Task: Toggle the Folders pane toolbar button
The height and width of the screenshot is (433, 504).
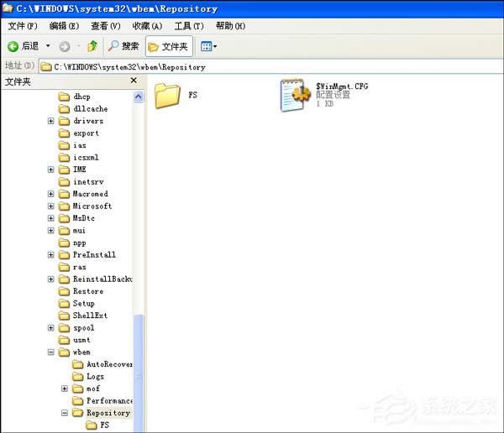Action: 168,46
